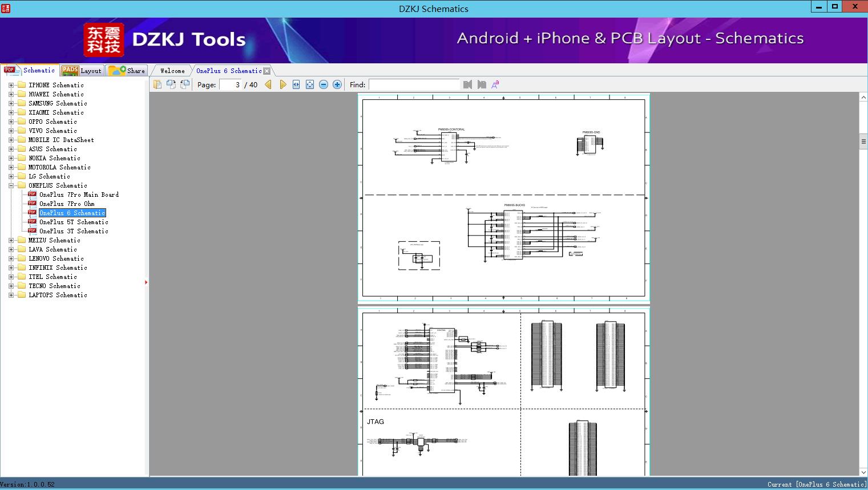This screenshot has height=490, width=868.
Task: Zoom in with the plus icon
Action: [337, 84]
